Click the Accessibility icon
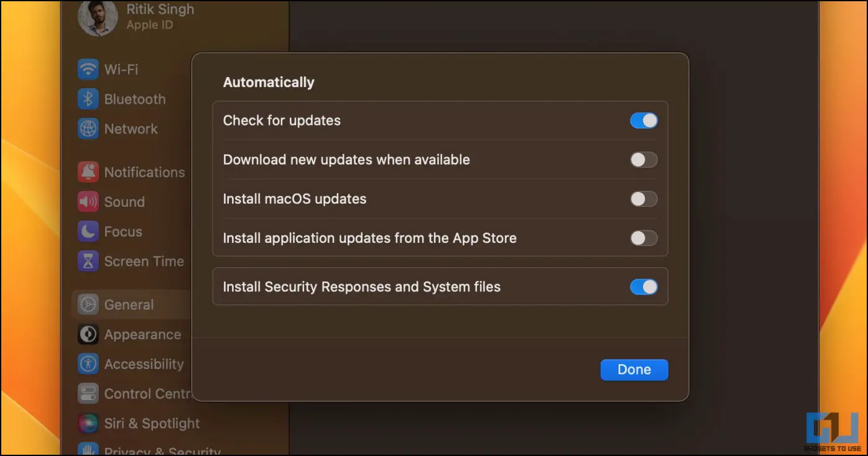The width and height of the screenshot is (868, 456). click(x=88, y=364)
